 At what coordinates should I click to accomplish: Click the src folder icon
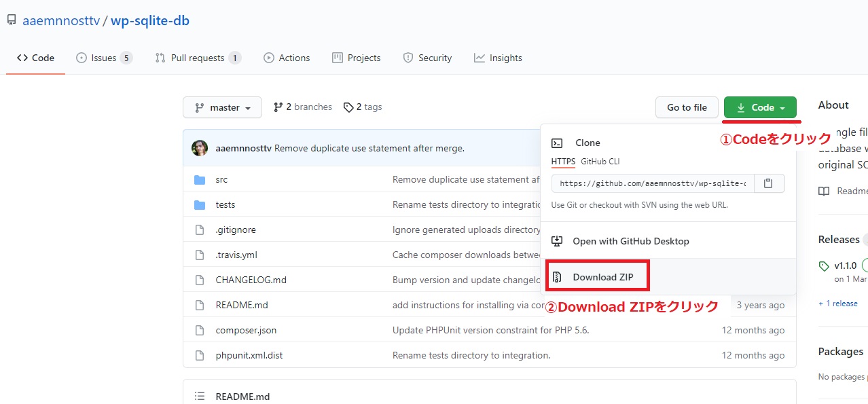click(x=200, y=180)
